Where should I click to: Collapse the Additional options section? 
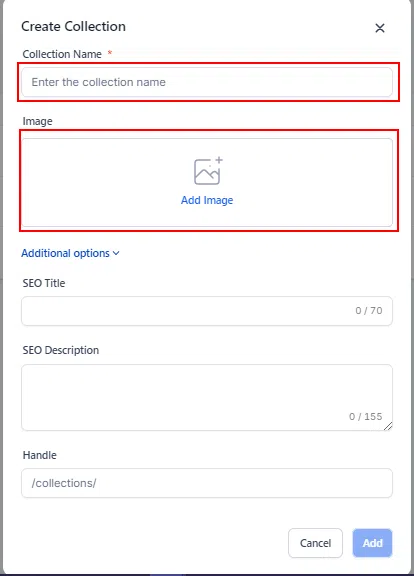70,253
